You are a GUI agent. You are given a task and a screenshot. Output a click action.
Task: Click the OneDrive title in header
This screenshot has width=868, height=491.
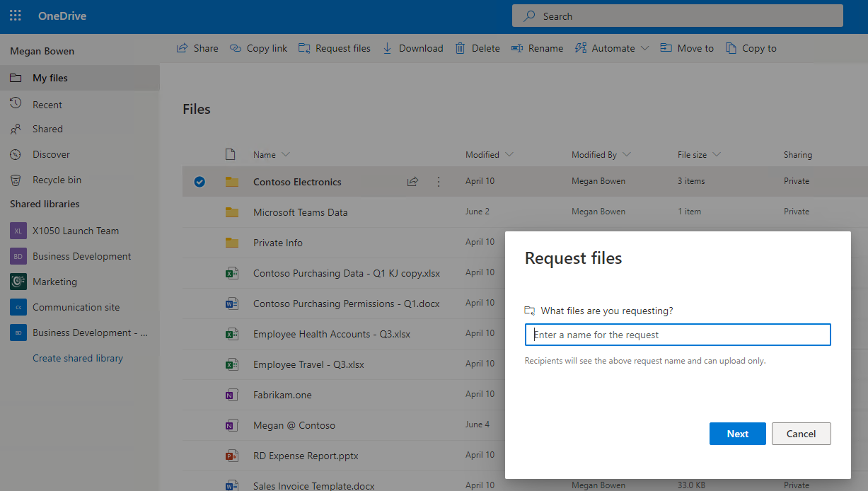tap(62, 16)
